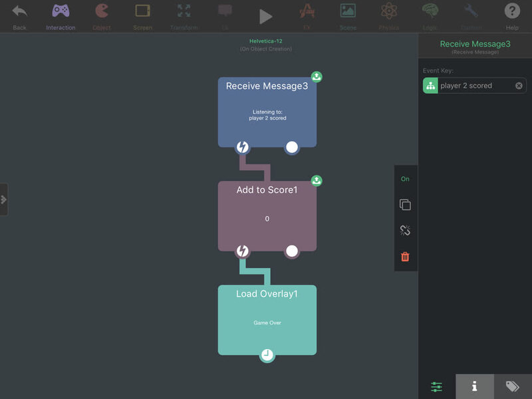Select the Receive Message3 behavior block
The height and width of the screenshot is (399, 532).
pyautogui.click(x=267, y=112)
